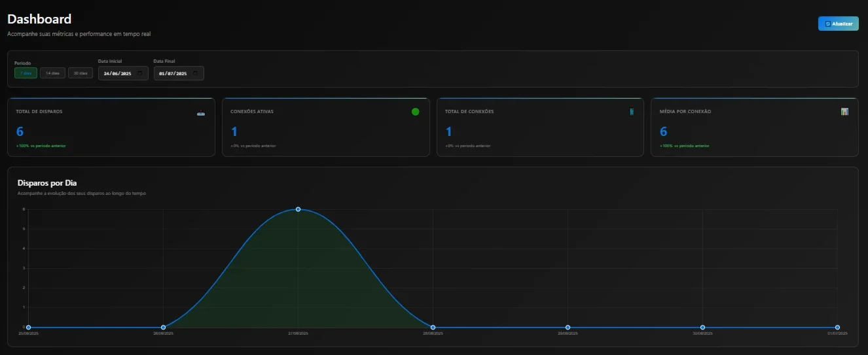Click the refresh icon inside Atualizar
The image size is (868, 355).
(x=827, y=24)
